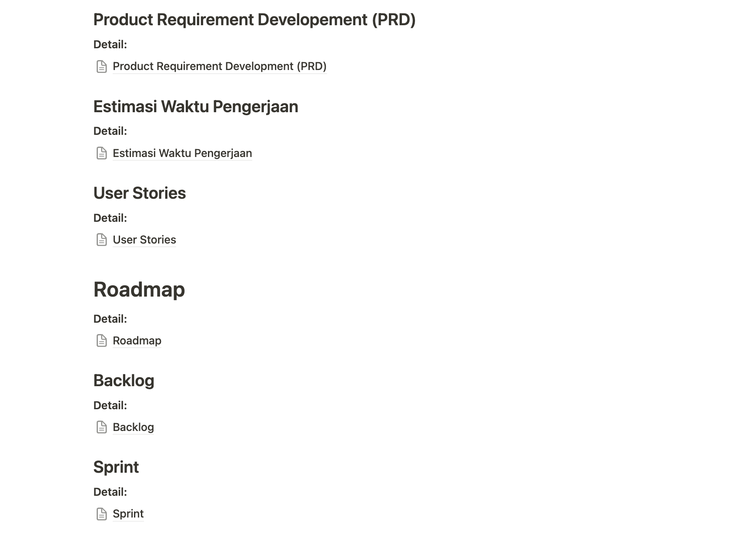The height and width of the screenshot is (541, 756).
Task: Click the Detail: label under PRD heading
Action: tap(110, 44)
